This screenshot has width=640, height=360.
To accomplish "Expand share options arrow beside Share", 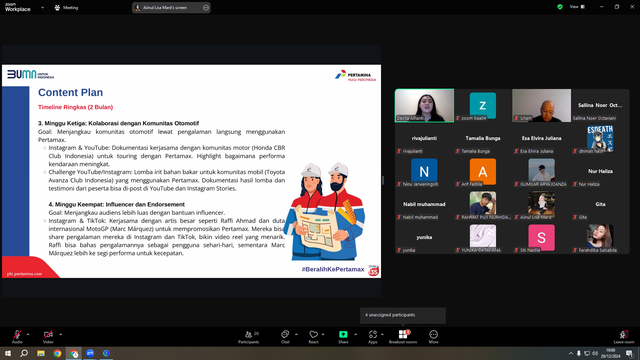I will click(355, 334).
